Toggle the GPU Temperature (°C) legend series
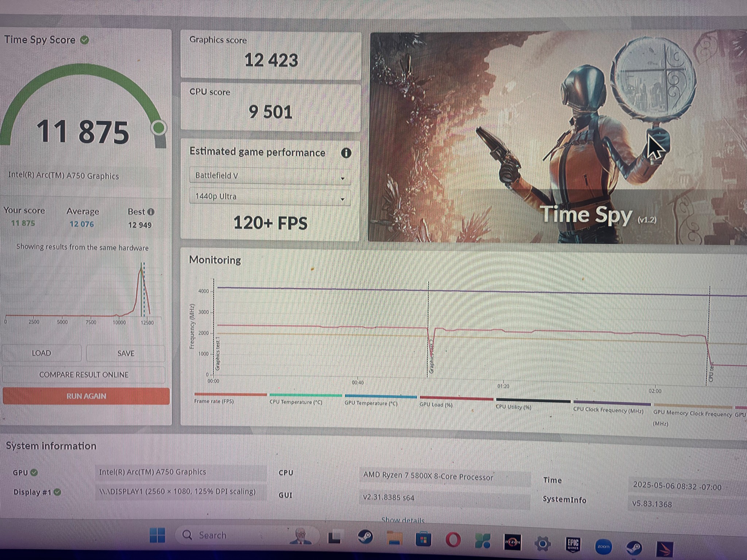Screen dimensions: 747x560 pos(380,400)
